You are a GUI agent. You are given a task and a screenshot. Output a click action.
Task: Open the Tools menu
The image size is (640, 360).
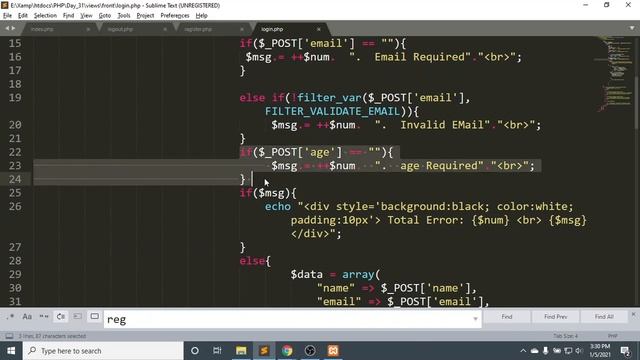(x=124, y=16)
